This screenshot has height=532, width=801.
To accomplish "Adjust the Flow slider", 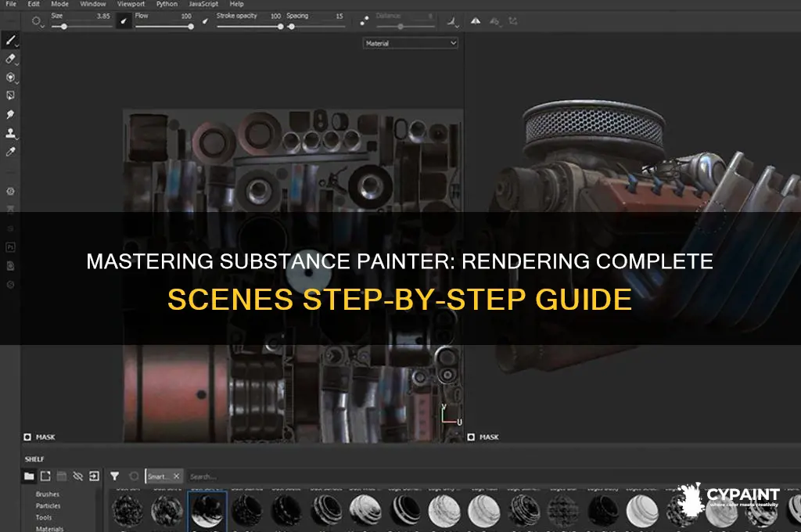I will coord(164,27).
